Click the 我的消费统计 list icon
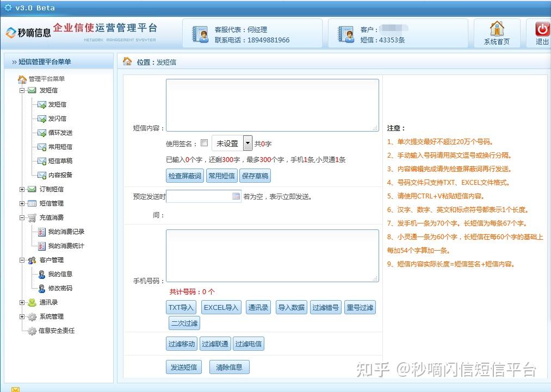The width and height of the screenshot is (551, 392). coord(42,246)
